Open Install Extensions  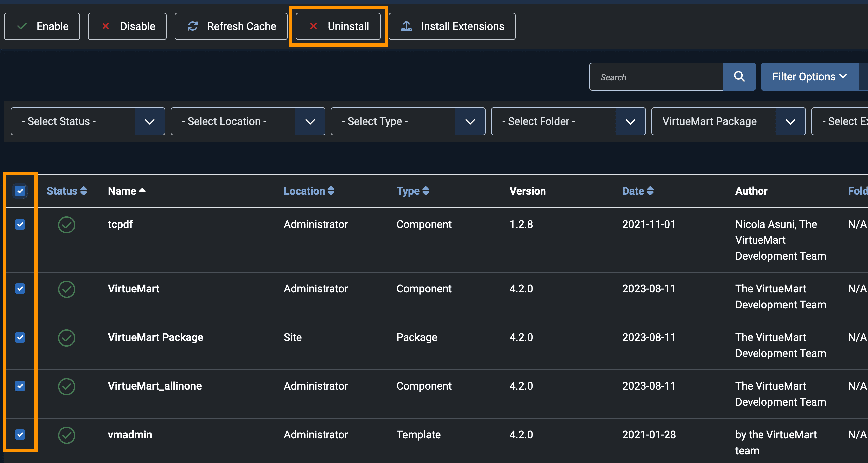coord(452,26)
